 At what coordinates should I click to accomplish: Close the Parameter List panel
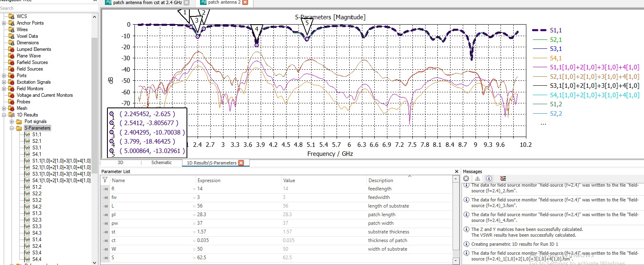pos(457,171)
